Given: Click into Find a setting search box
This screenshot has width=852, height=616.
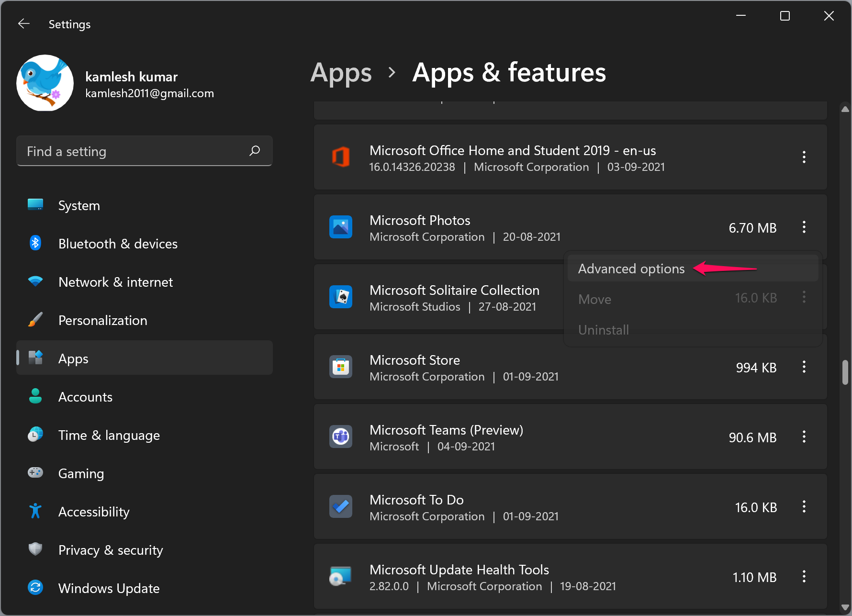Looking at the screenshot, I should [x=145, y=151].
